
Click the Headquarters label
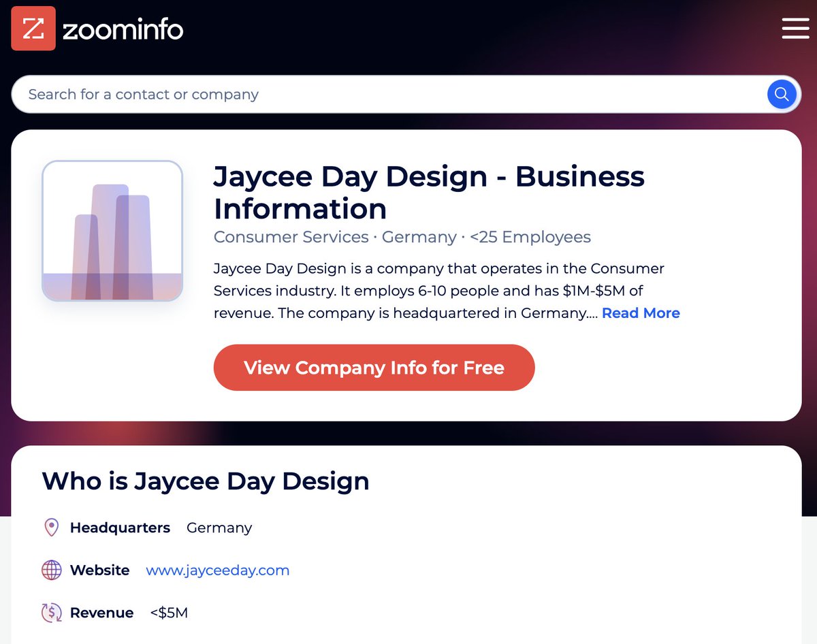coord(120,528)
